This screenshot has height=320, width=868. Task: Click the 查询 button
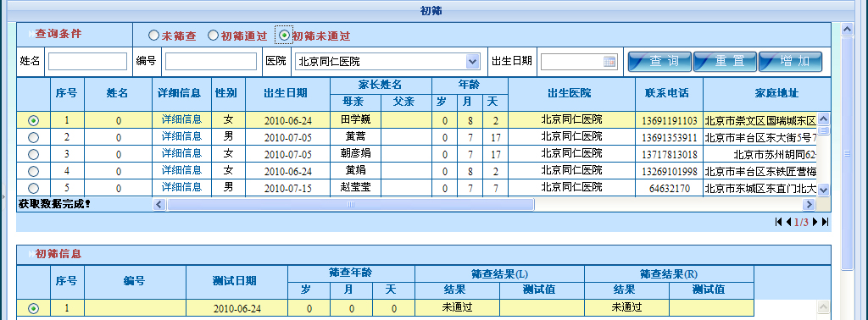coord(659,61)
